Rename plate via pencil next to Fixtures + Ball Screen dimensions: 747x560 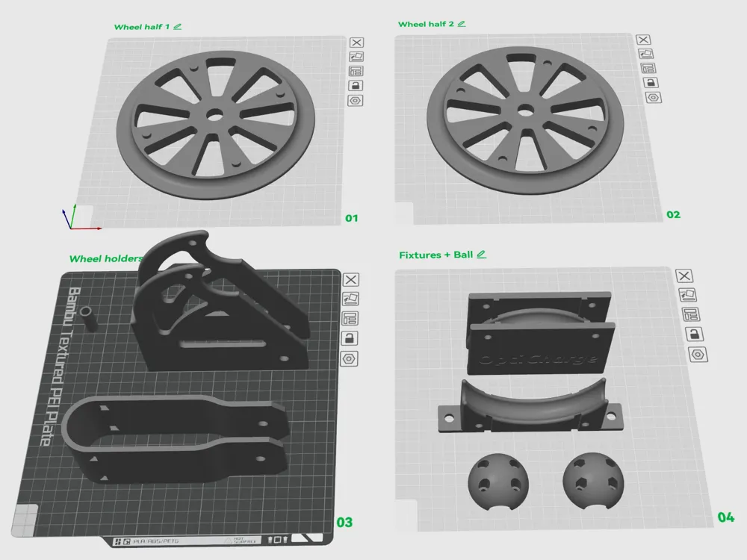[x=481, y=255]
